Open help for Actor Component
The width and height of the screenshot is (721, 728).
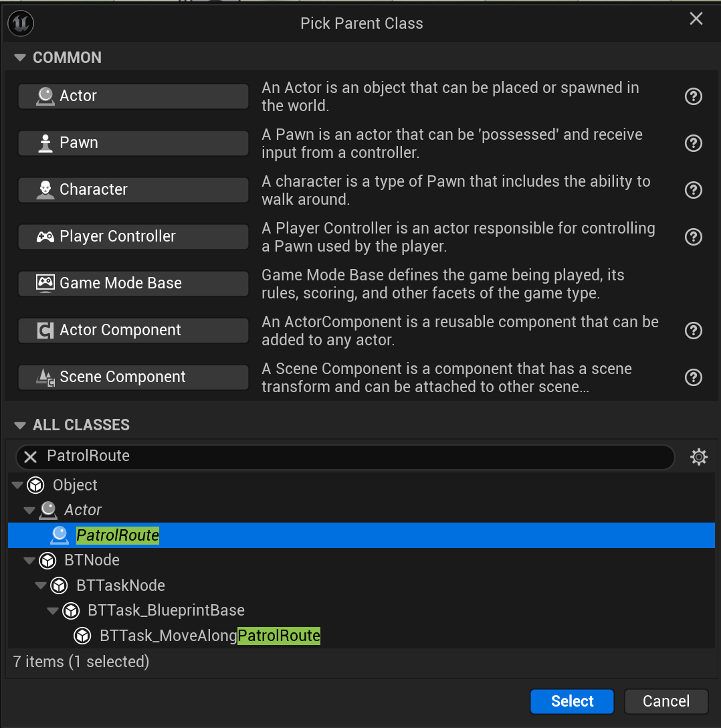(694, 331)
